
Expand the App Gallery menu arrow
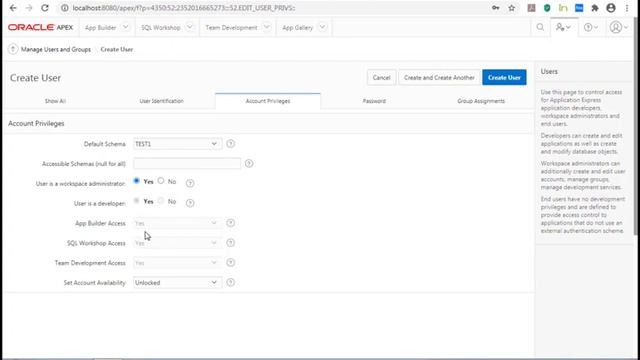322,27
